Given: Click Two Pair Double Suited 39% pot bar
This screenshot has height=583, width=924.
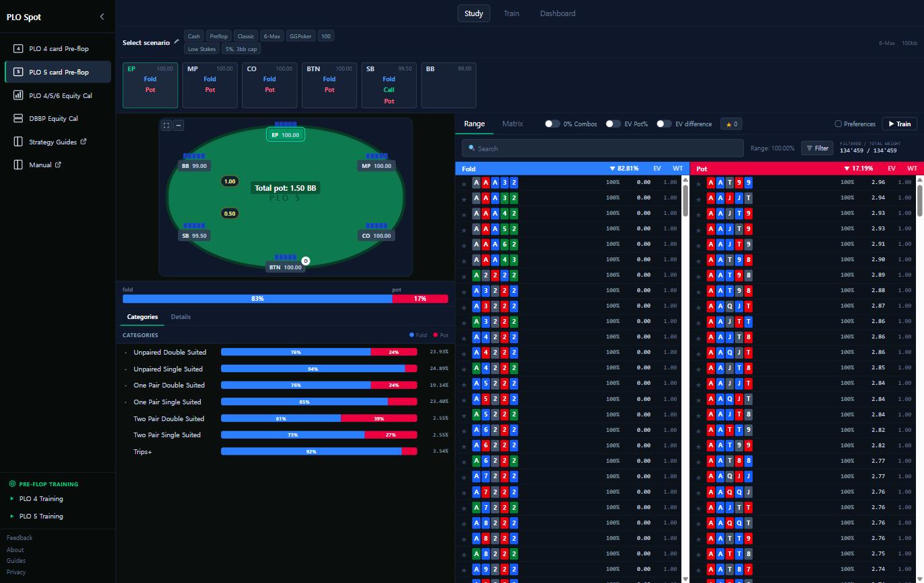Looking at the screenshot, I should coord(379,418).
